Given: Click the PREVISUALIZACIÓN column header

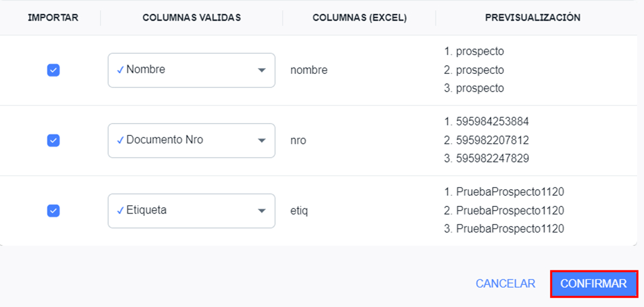Looking at the screenshot, I should [x=532, y=18].
